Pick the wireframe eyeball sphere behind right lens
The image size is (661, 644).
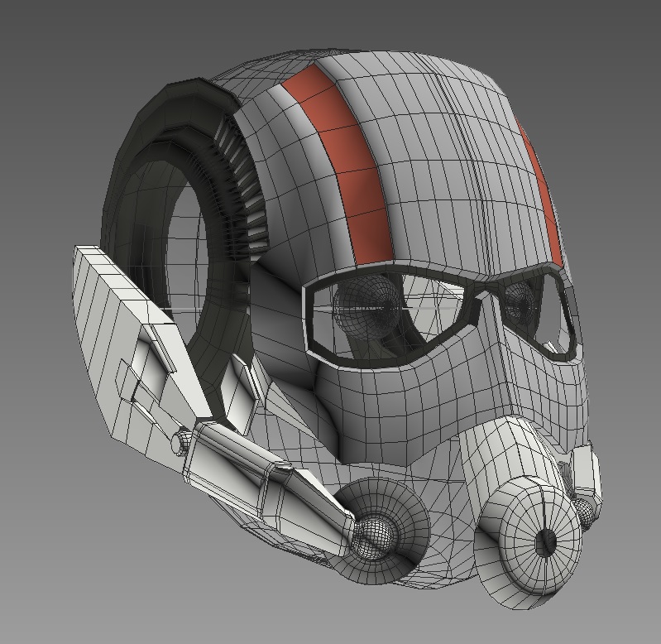coord(520,301)
